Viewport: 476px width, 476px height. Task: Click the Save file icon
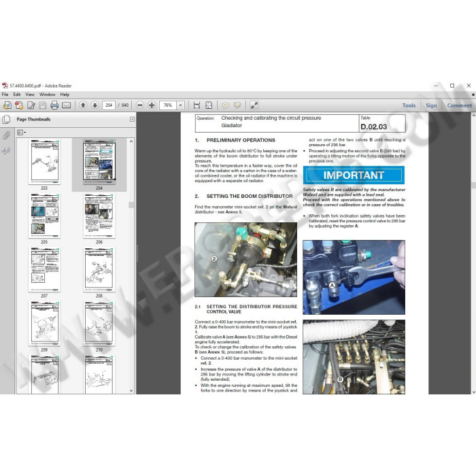[x=43, y=105]
